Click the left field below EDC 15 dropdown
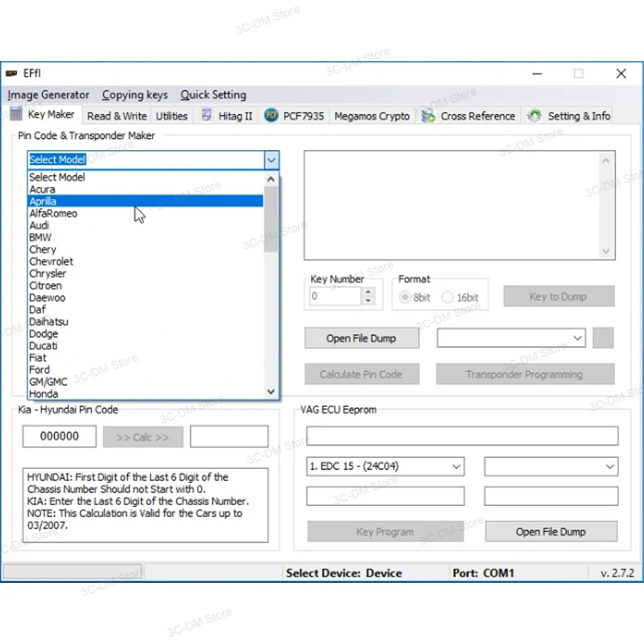 tap(385, 496)
